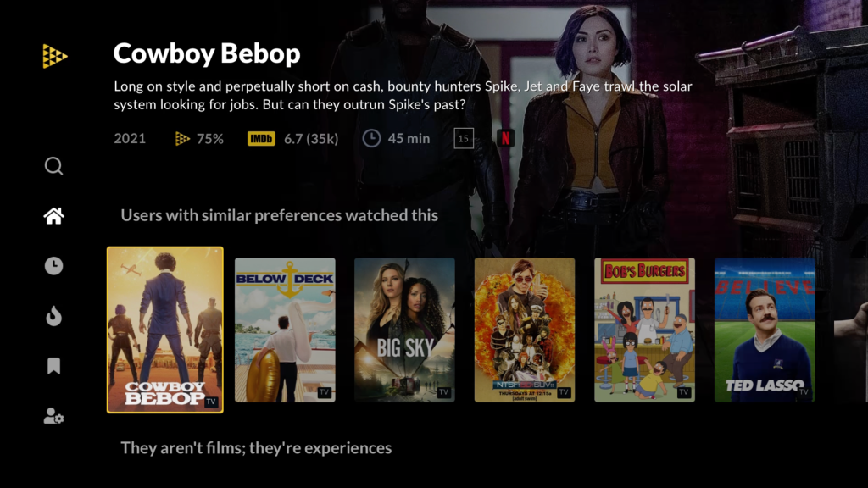
Task: Click the Netflix provider icon
Action: click(505, 138)
